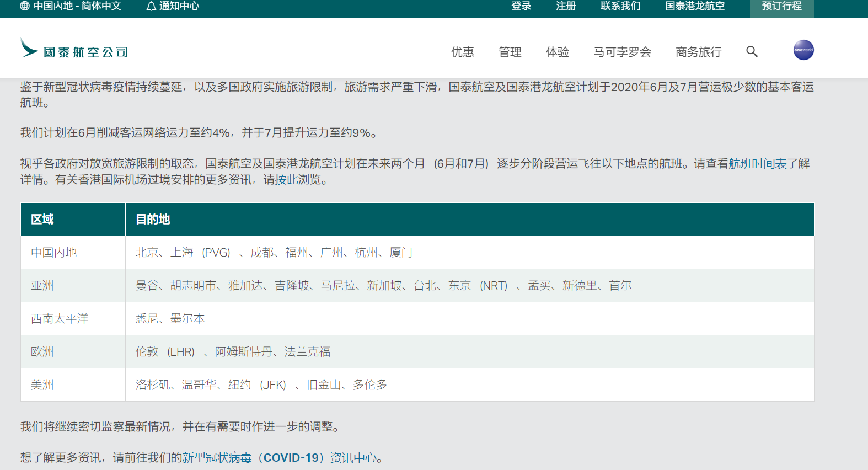The height and width of the screenshot is (470, 868).
Task: Click the Cathay Pacific brushwing logo
Action: tap(29, 48)
